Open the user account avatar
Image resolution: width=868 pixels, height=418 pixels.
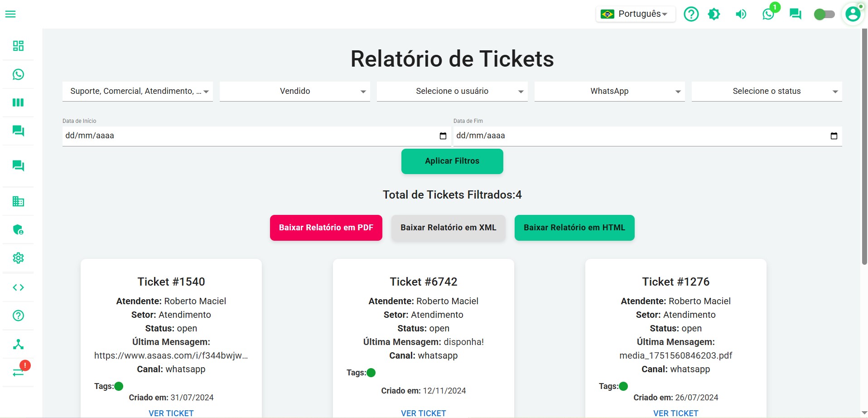click(x=853, y=14)
